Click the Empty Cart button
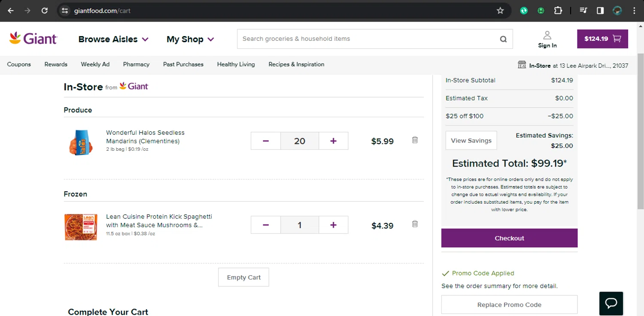Screen dimensions: 644x316 [x=243, y=277]
